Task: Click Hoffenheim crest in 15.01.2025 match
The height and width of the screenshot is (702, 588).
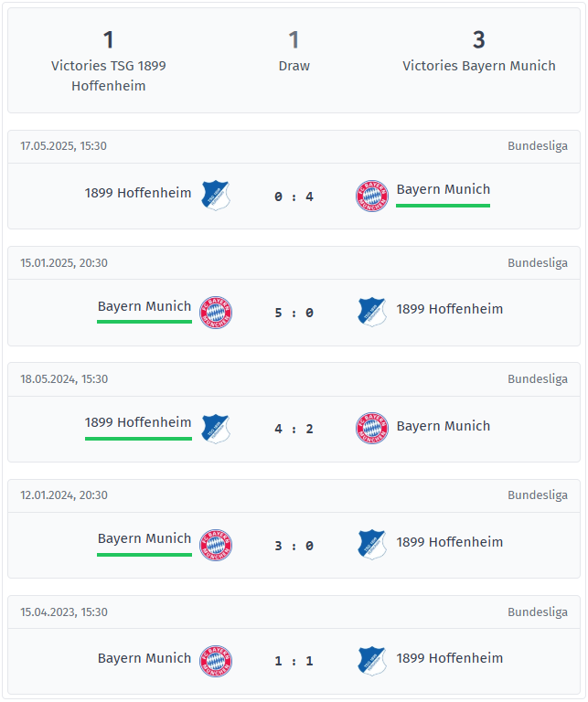Action: click(372, 312)
